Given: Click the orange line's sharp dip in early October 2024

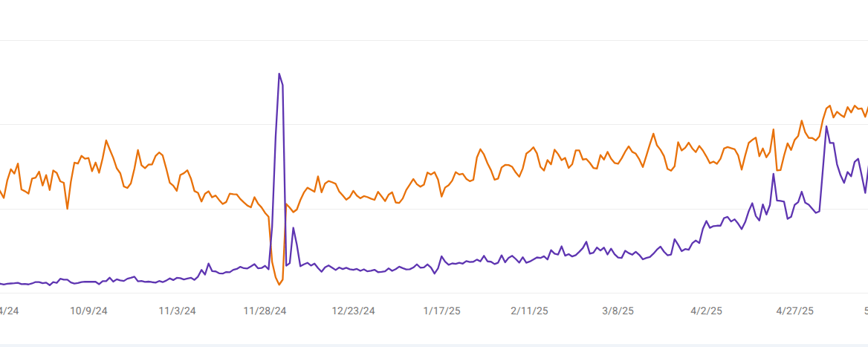Looking at the screenshot, I should [68, 208].
